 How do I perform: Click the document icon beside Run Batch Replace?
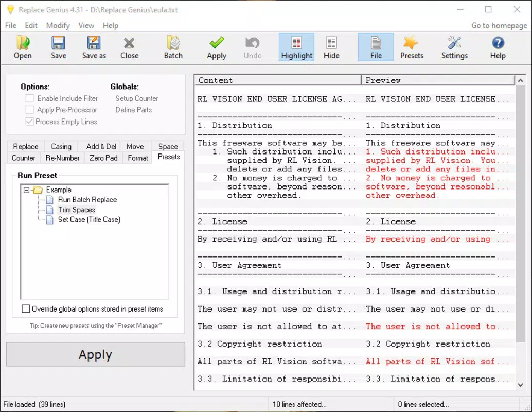(49, 200)
